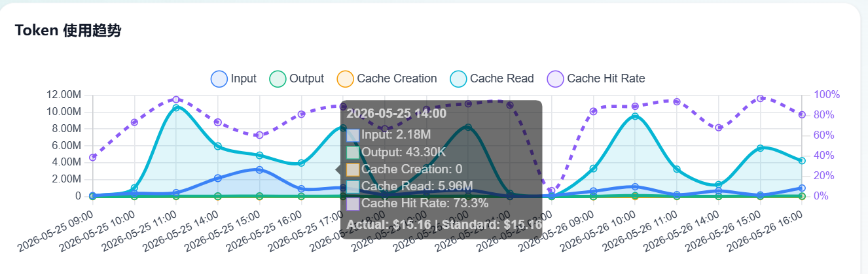Click Cache Read point at 2026-05-25 16:00
The image size is (868, 274).
[x=301, y=163]
